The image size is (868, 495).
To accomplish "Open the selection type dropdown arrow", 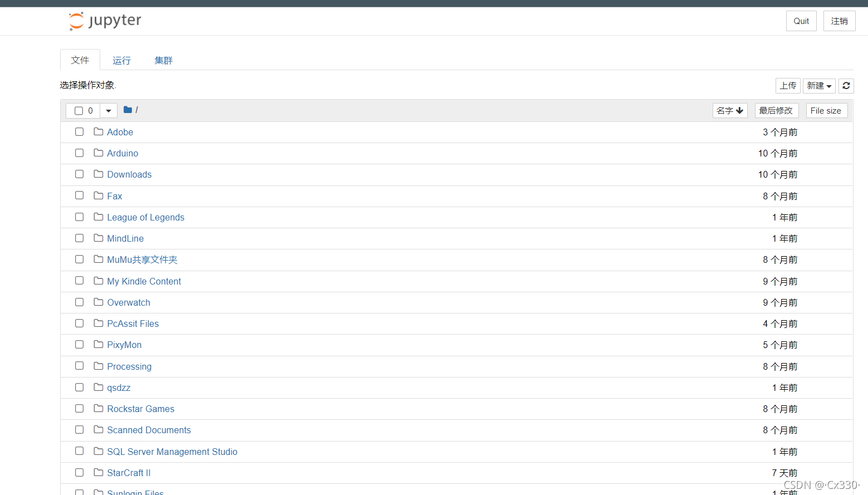I will click(109, 111).
